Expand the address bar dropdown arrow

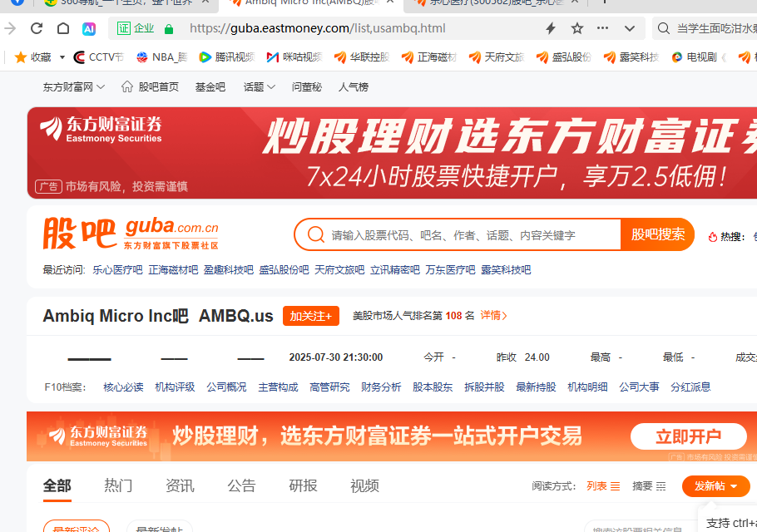point(630,28)
